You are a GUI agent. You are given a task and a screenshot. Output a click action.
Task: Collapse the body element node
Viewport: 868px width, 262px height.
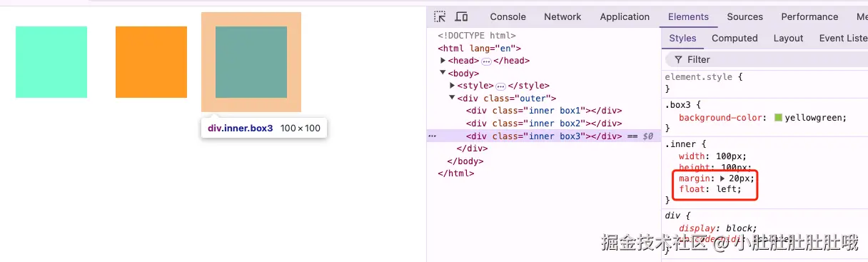443,73
